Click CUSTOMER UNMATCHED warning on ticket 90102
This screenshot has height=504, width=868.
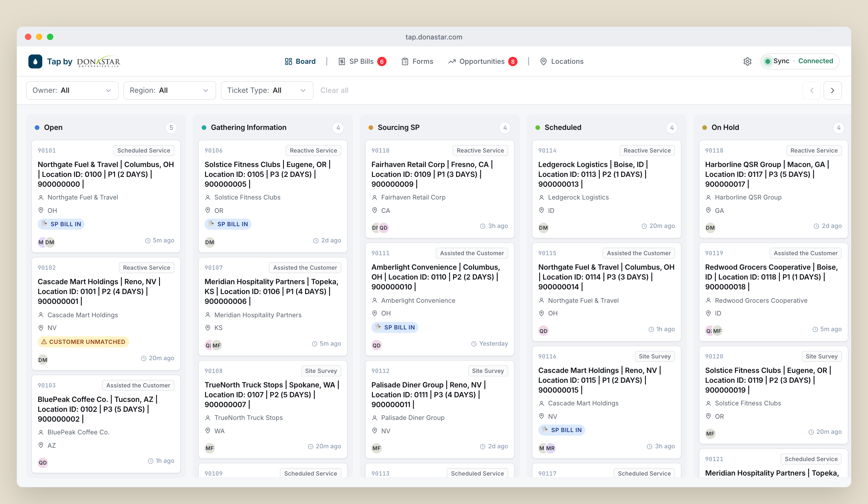(x=83, y=342)
